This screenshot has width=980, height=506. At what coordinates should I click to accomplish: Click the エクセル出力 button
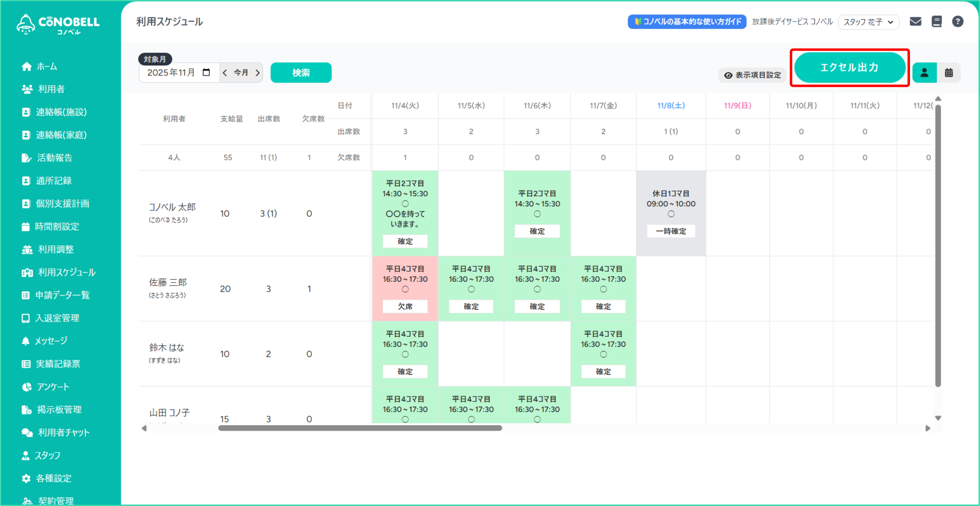[849, 68]
